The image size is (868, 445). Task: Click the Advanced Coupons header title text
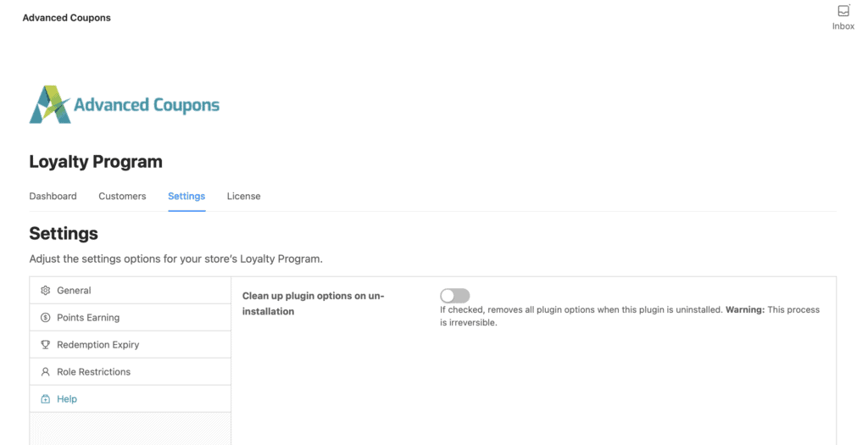point(66,18)
